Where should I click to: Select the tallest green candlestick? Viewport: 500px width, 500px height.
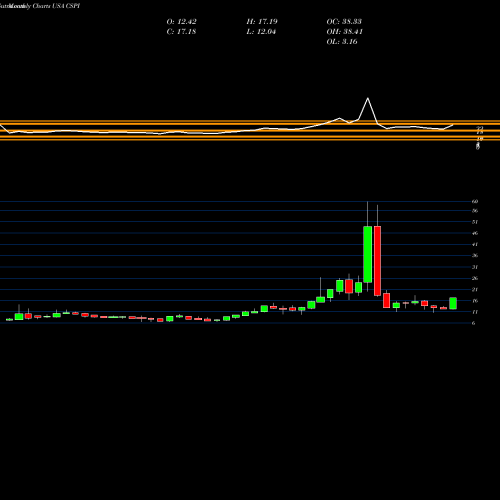(368, 254)
